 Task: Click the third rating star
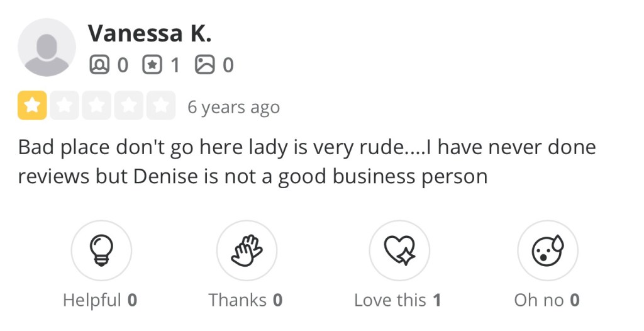point(96,106)
